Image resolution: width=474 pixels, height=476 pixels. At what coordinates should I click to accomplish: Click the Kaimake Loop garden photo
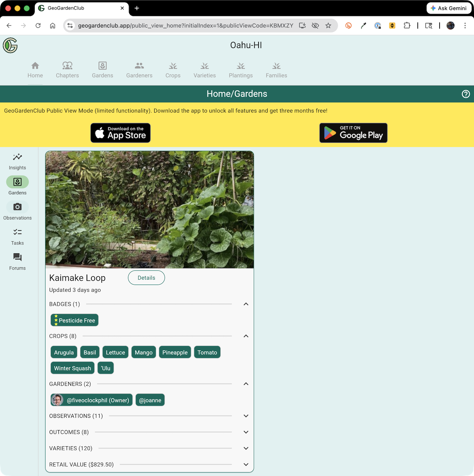(x=149, y=209)
